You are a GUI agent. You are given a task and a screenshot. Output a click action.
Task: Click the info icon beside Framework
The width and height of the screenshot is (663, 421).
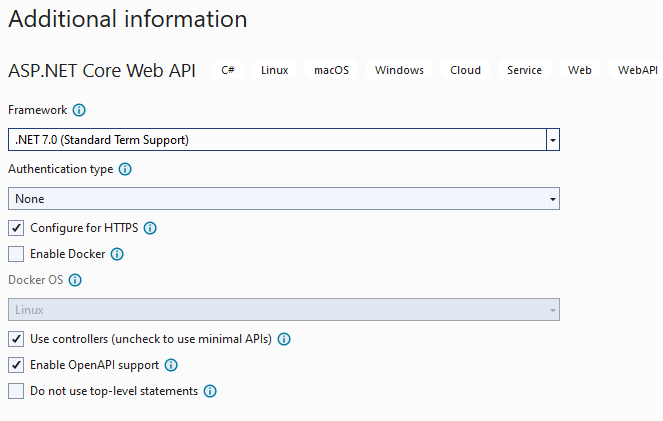click(79, 110)
